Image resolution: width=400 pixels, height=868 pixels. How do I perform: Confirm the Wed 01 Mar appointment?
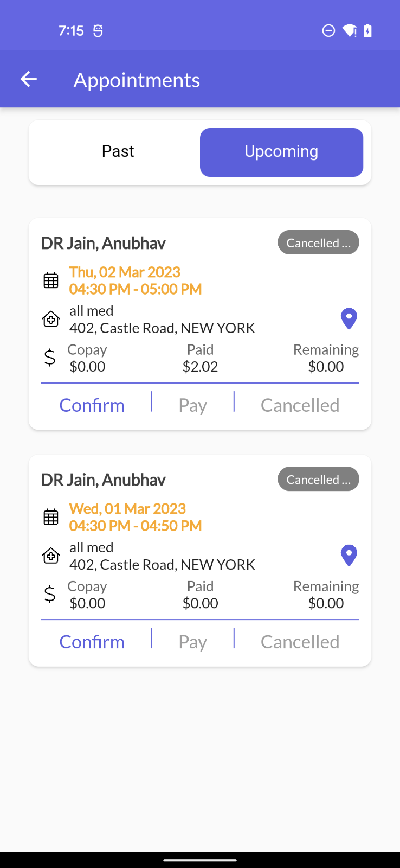tap(92, 642)
